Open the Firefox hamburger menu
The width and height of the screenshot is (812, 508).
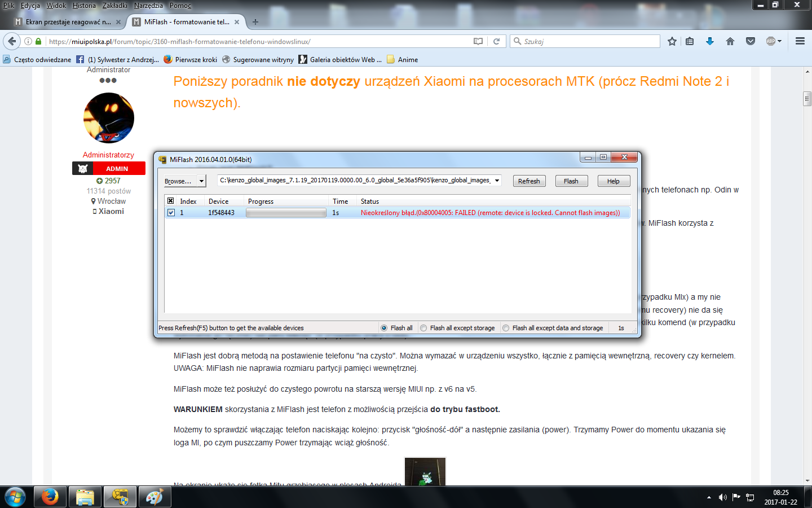[800, 41]
